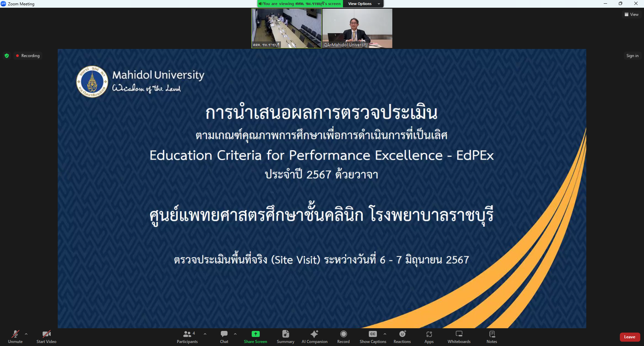Open the View layout menu
644x346 pixels.
pos(632,14)
